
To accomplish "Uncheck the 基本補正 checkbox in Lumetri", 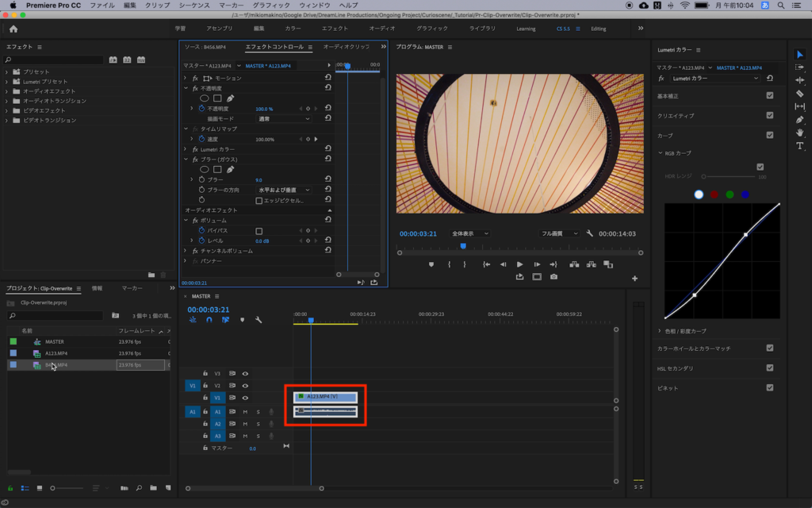I will pos(769,95).
